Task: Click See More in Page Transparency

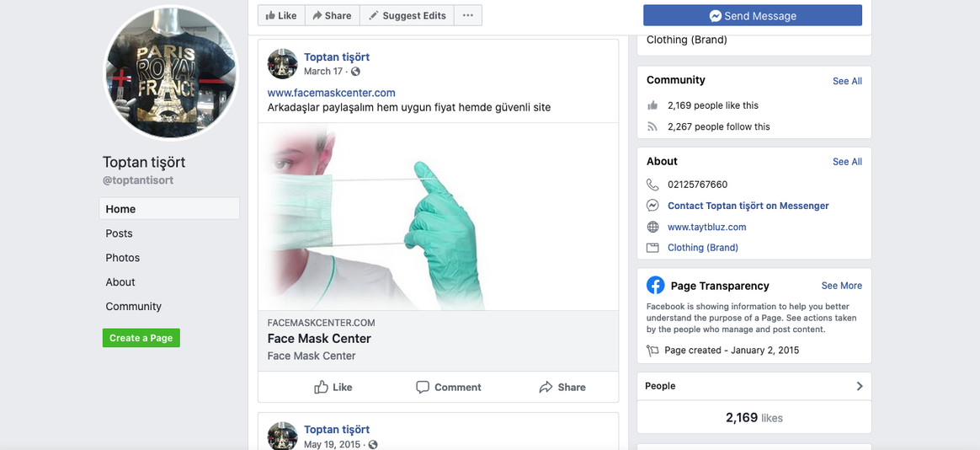Action: tap(841, 286)
